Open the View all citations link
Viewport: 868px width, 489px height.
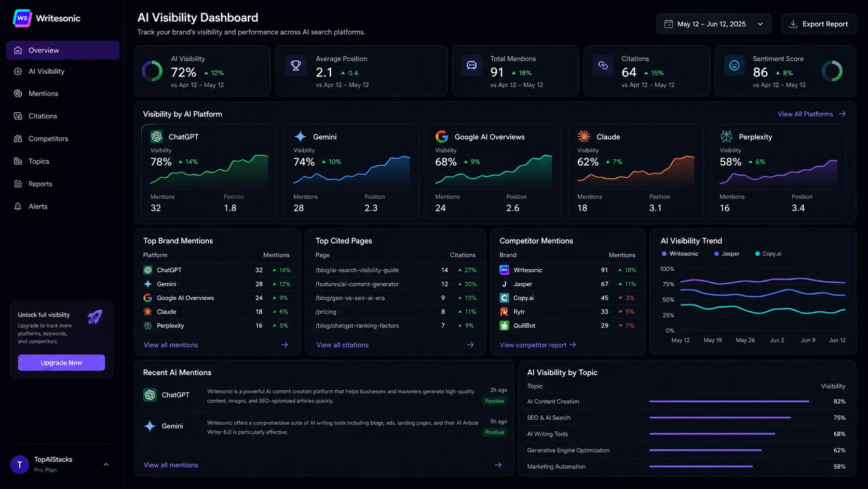pyautogui.click(x=343, y=345)
